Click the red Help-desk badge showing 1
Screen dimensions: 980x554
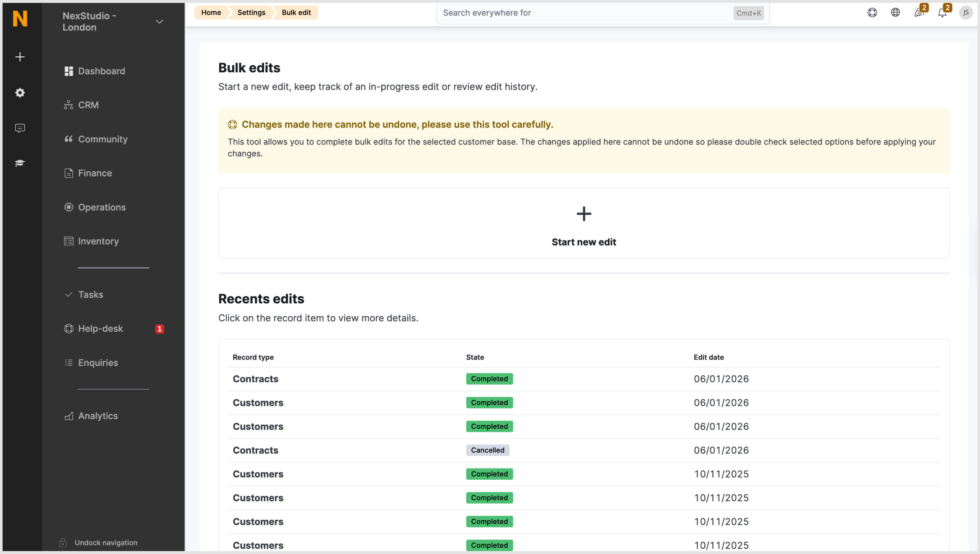(x=160, y=329)
